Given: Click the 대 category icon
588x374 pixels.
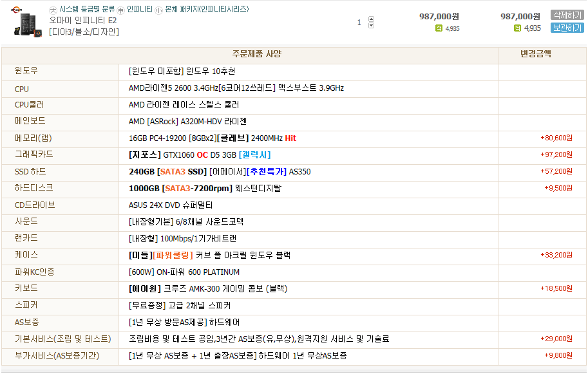Looking at the screenshot, I should tap(53, 10).
